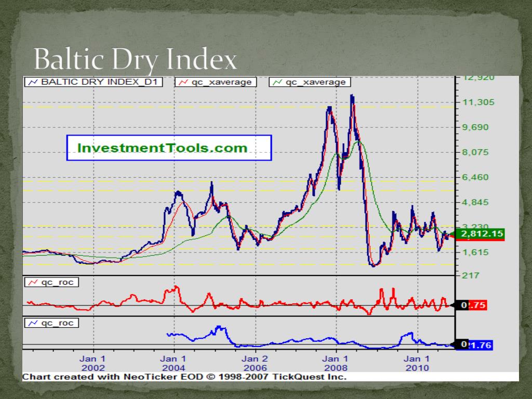Click the red qc_xaverage legend entry
532x399 pixels.
tap(216, 82)
